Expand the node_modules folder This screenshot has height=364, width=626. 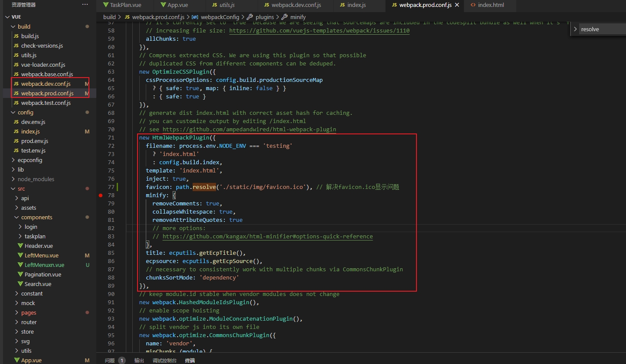pyautogui.click(x=14, y=179)
